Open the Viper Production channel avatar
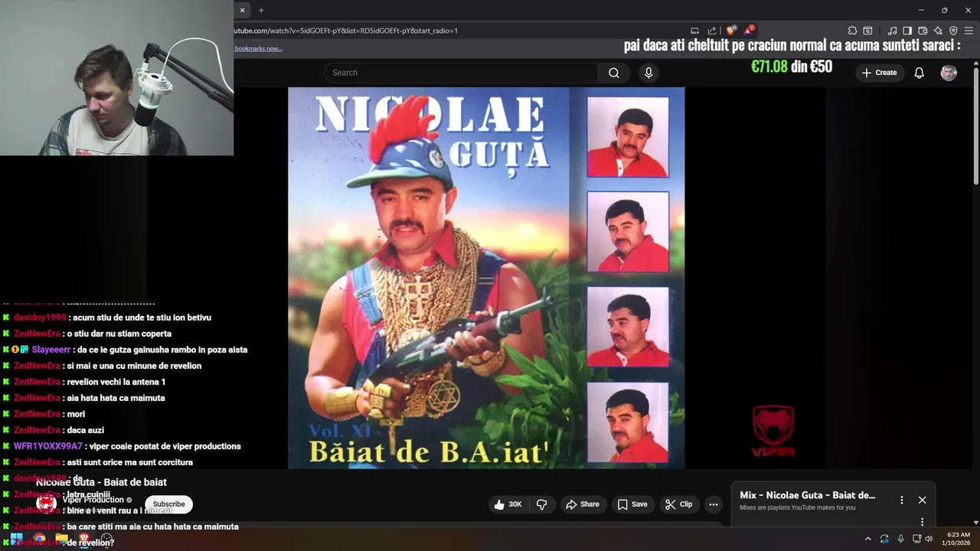The width and height of the screenshot is (980, 551). click(x=47, y=503)
